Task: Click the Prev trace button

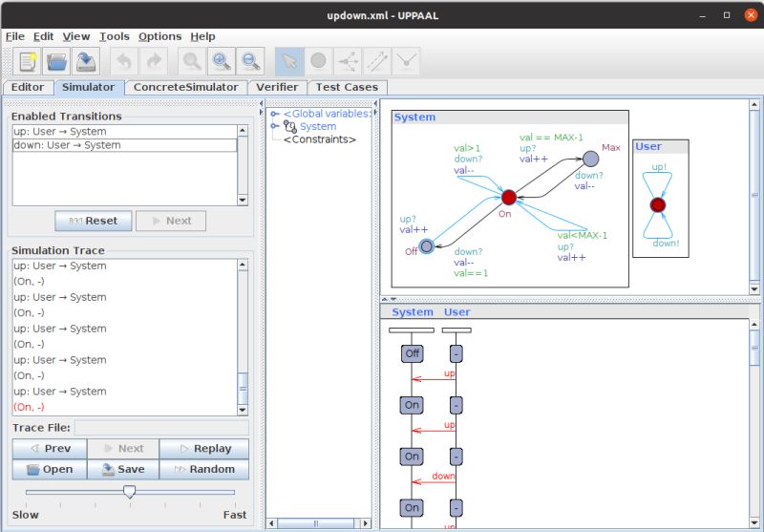Action: (x=50, y=449)
